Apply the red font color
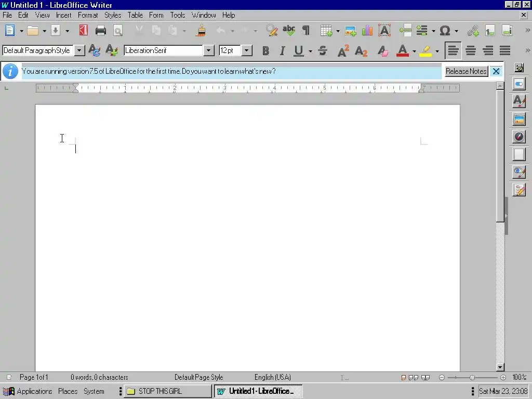This screenshot has width=532, height=399. (403, 50)
